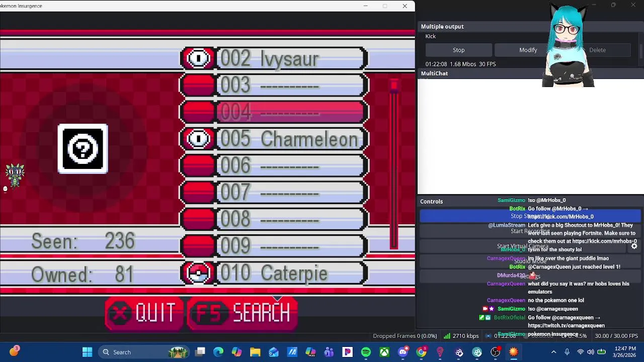644x362 pixels.
Task: Click Modify in Multiple output panel
Action: [x=528, y=50]
